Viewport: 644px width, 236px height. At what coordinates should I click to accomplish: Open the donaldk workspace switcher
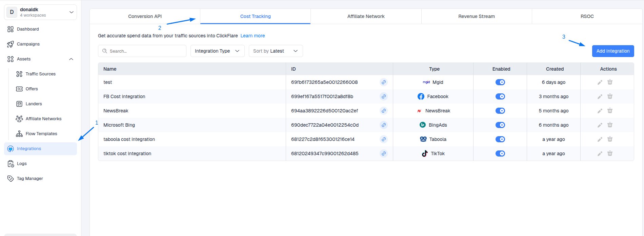40,12
